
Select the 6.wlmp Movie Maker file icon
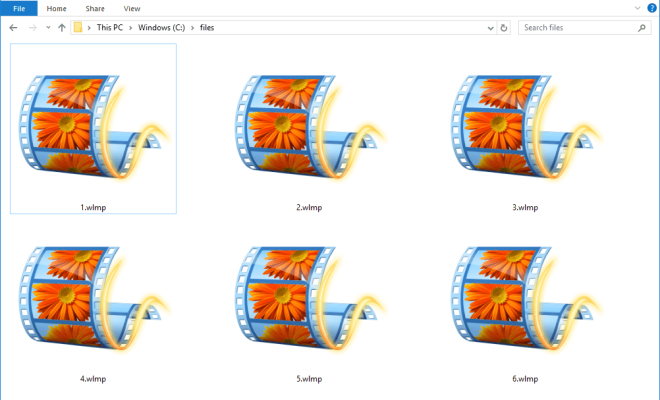pyautogui.click(x=525, y=298)
